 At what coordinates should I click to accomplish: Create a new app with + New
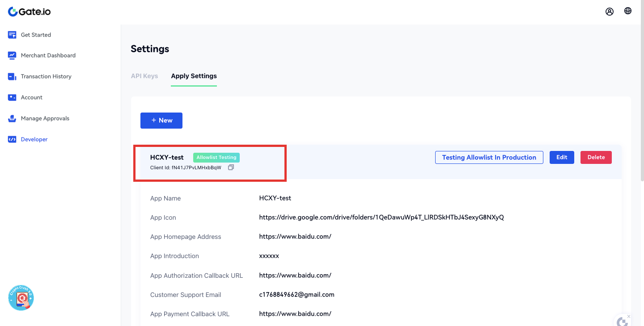161,121
